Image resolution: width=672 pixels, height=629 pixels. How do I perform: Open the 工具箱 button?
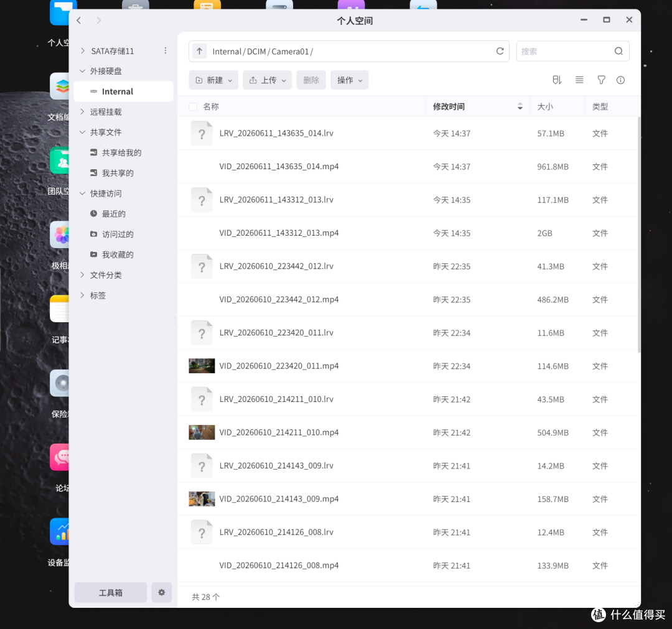(x=111, y=592)
